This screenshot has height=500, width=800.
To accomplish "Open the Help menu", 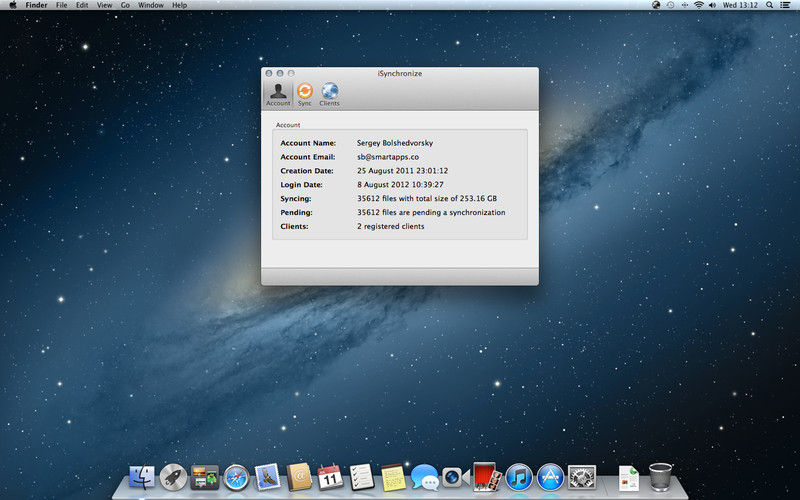I will 180,5.
